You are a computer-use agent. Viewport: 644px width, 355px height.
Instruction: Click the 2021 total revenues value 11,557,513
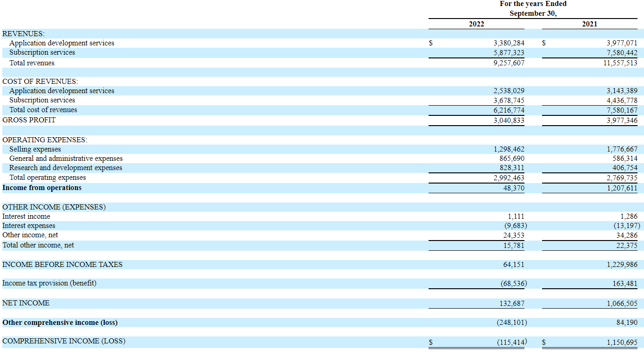[620, 63]
